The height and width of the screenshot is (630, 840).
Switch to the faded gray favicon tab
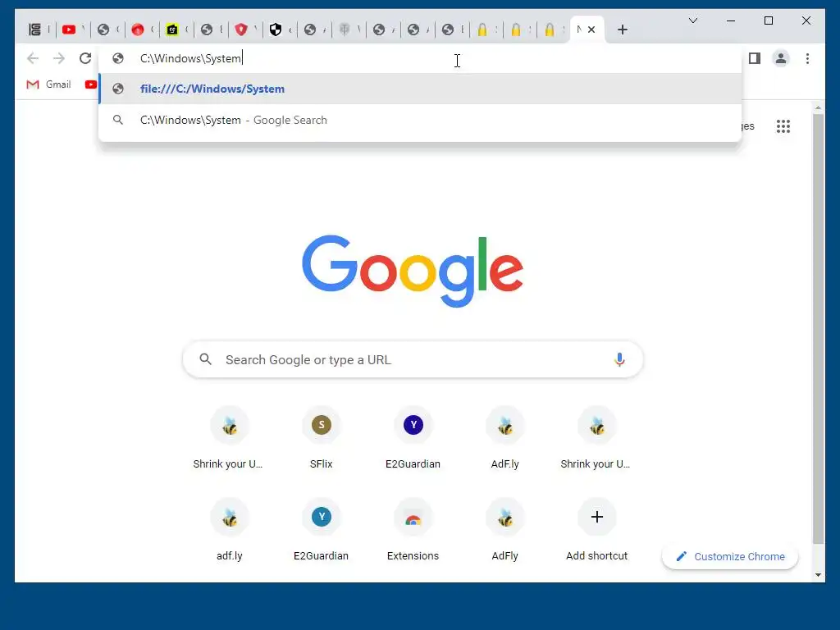345,30
